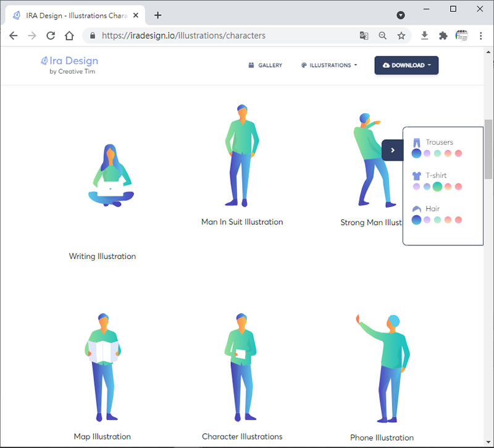Click the Phone Illustration caption
Viewport: 494px width, 448px height.
pyautogui.click(x=382, y=438)
